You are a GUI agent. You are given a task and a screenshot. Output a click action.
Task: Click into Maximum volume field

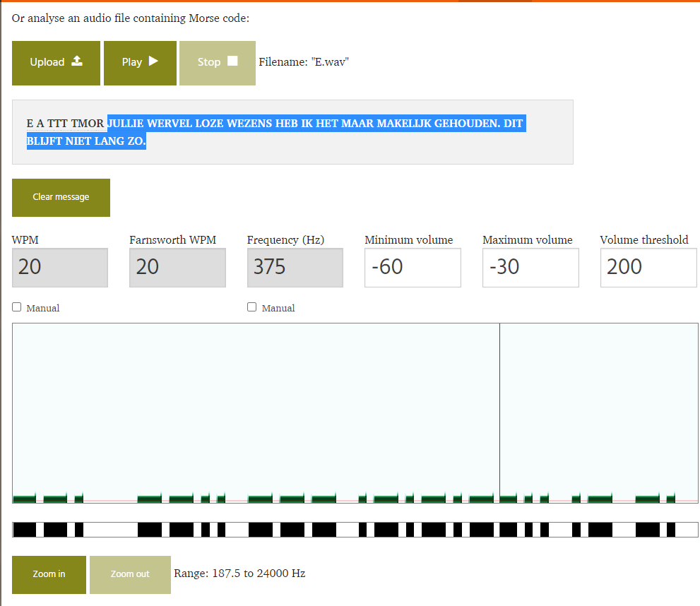pos(530,267)
